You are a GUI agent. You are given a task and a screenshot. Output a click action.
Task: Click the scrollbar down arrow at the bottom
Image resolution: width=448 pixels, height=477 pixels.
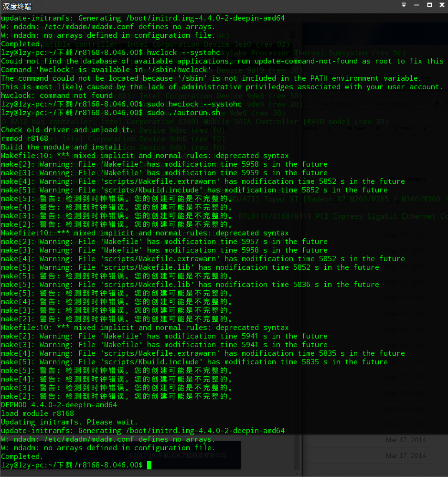(297, 474)
